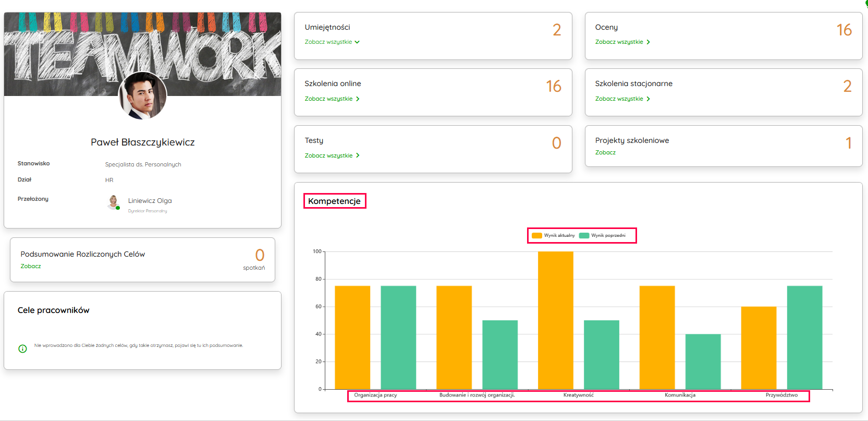Click the Szkolenia online chevron arrow
868x421 pixels.
click(x=358, y=99)
